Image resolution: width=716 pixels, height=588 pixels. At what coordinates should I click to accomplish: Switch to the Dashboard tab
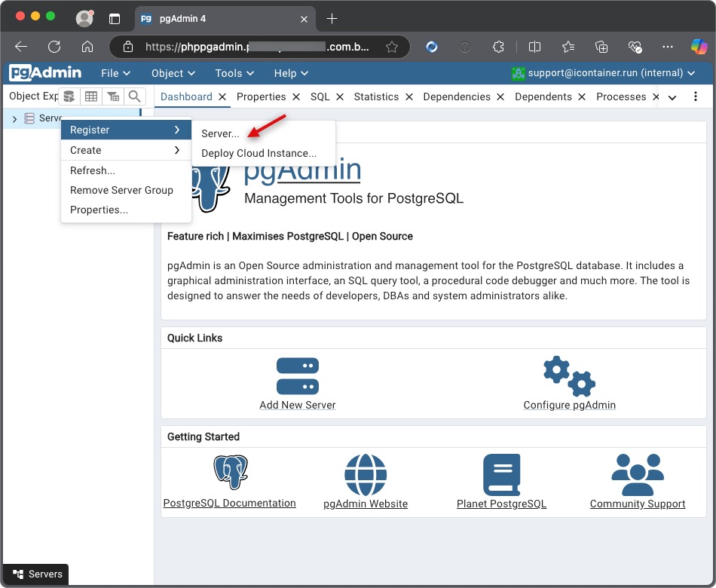(x=186, y=96)
